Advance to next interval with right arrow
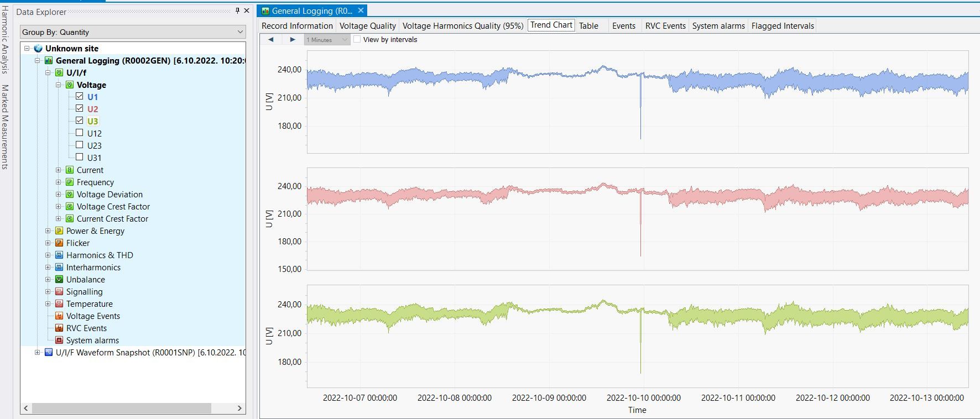This screenshot has width=980, height=419. coord(293,40)
